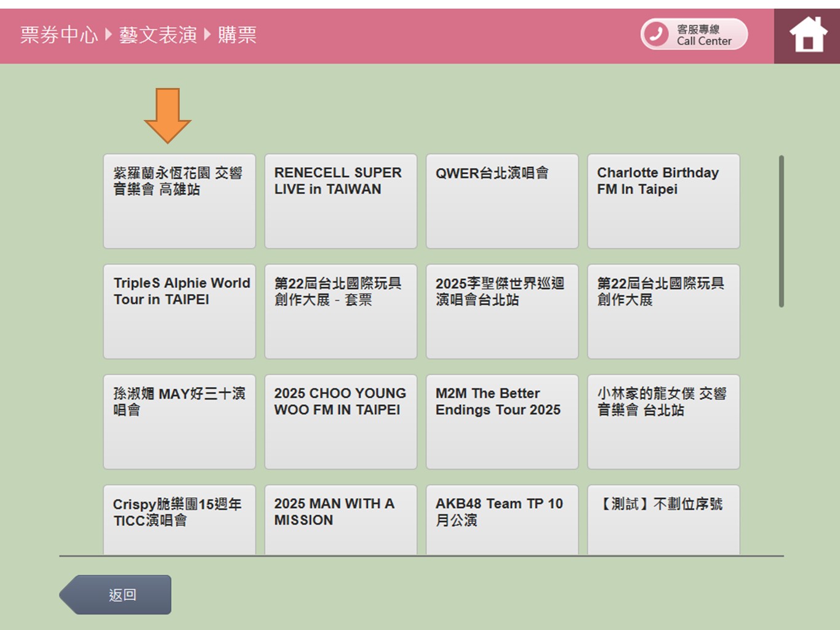Screen dimensions: 840x630
Task: Select 第22屆台北國際玩具創作大展 - 套票
Action: pos(340,311)
